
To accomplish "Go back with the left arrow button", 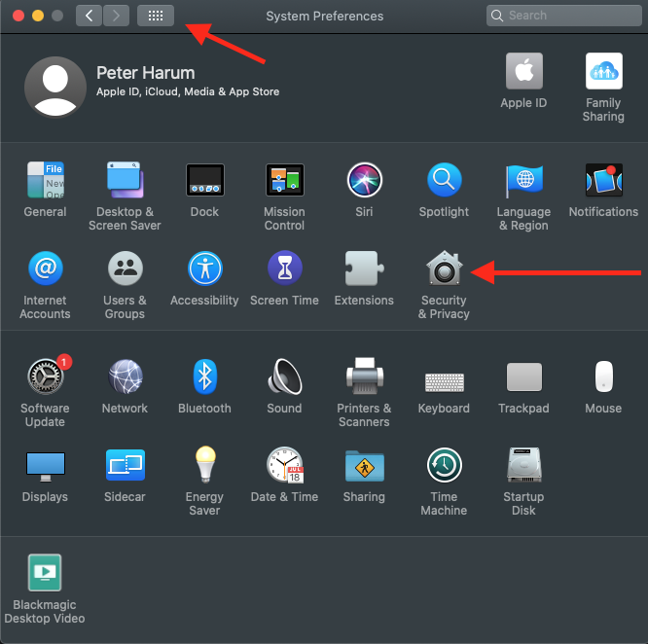I will (x=90, y=16).
